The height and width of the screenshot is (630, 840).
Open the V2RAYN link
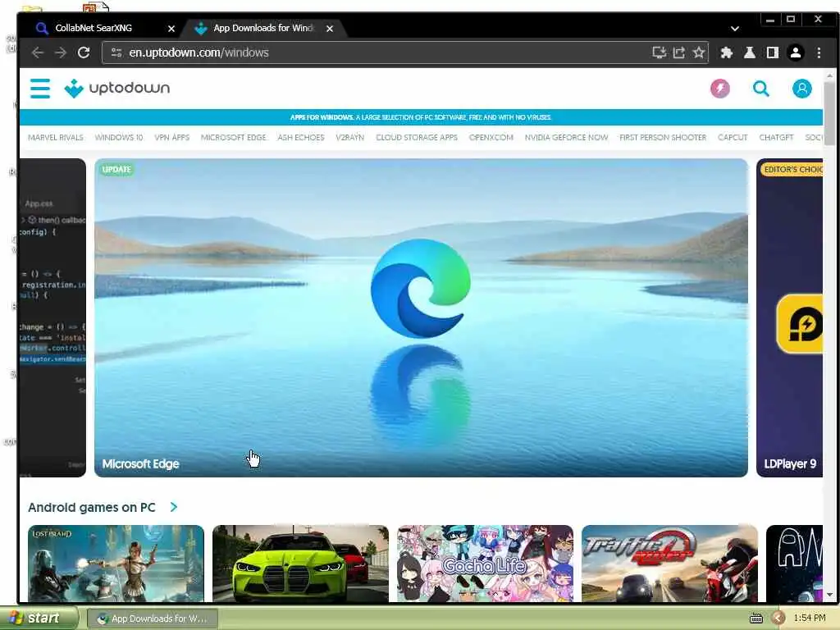pos(349,138)
